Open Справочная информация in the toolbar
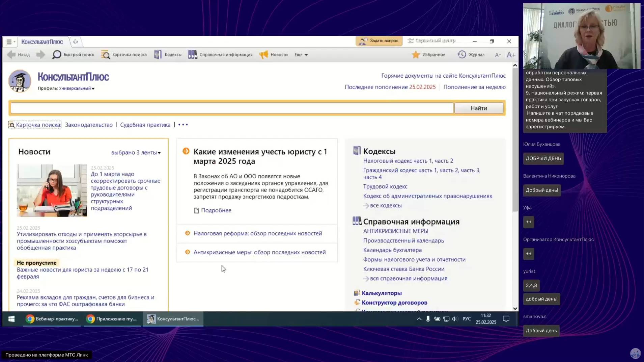The height and width of the screenshot is (362, 644). [220, 55]
